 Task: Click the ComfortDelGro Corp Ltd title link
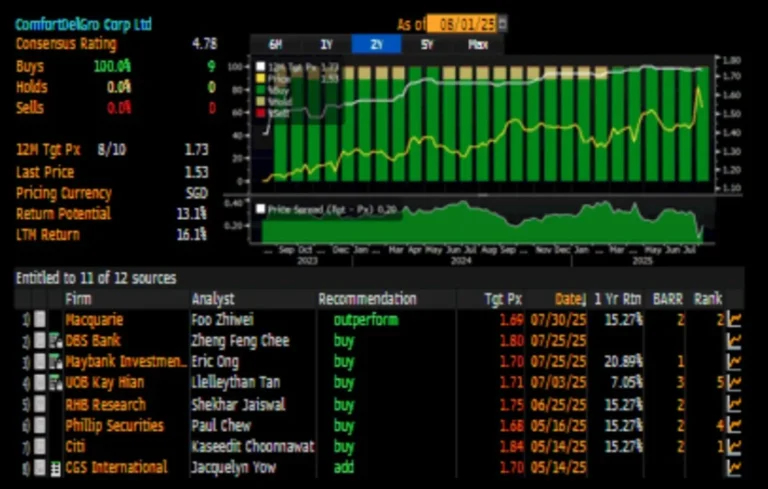click(83, 23)
